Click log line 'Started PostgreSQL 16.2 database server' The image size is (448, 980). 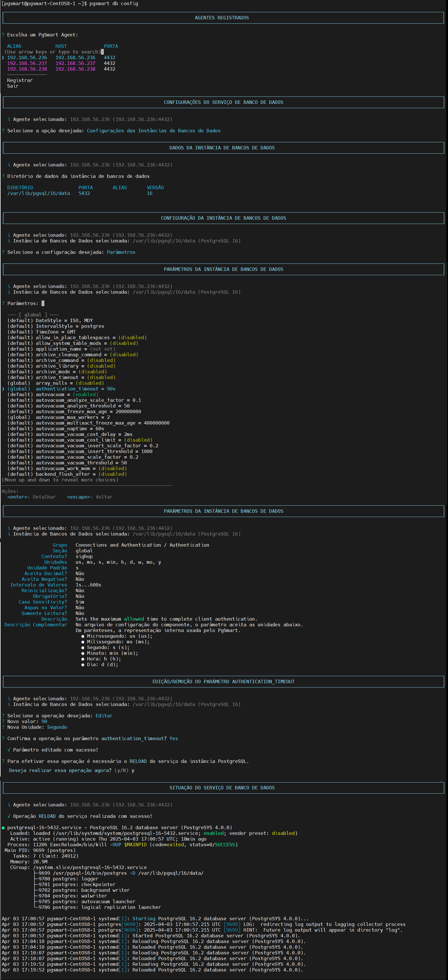151,936
